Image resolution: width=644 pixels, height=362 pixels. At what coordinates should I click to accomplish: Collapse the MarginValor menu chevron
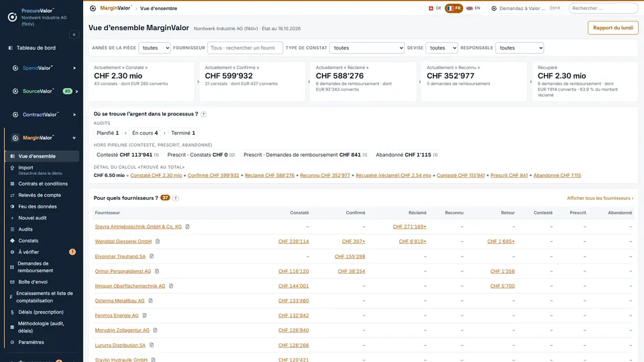pyautogui.click(x=74, y=138)
